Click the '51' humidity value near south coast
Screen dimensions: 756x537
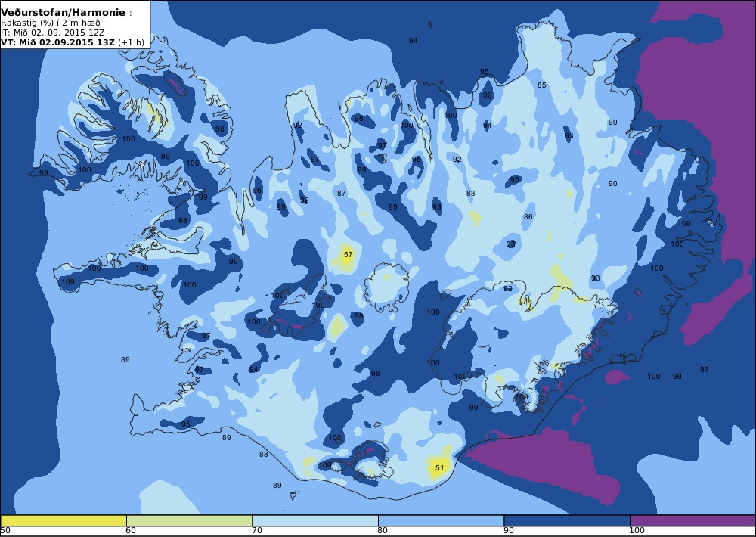tap(439, 468)
